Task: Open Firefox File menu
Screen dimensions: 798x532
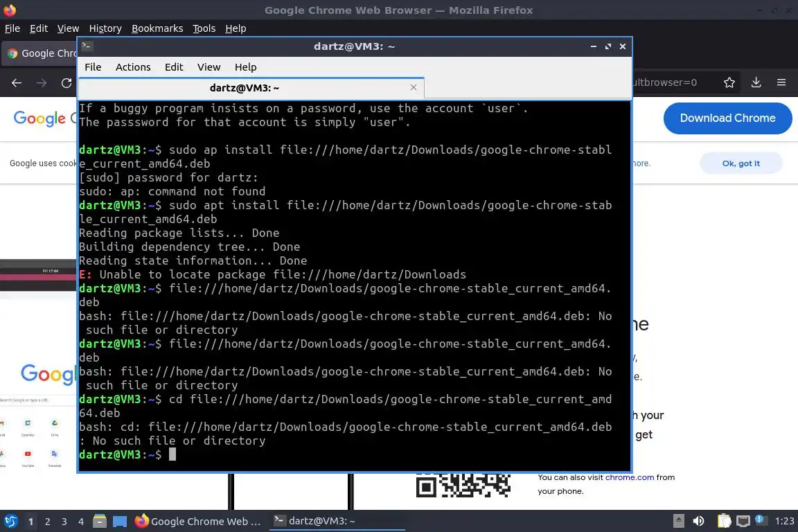Action: [12, 28]
